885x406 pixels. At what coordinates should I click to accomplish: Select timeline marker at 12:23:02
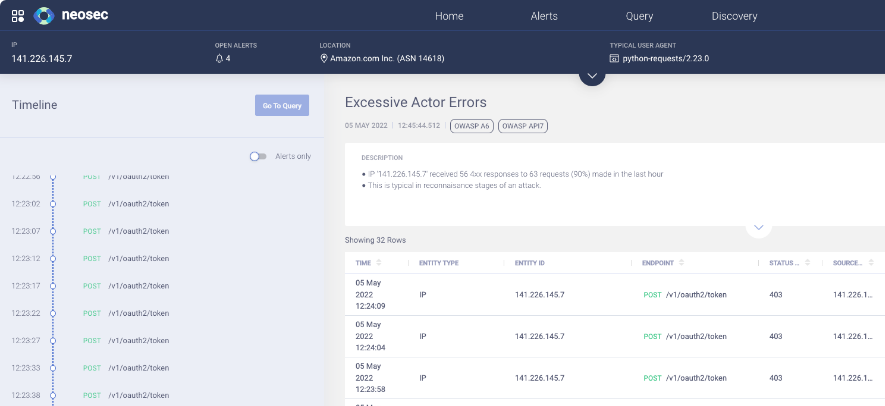pos(53,204)
